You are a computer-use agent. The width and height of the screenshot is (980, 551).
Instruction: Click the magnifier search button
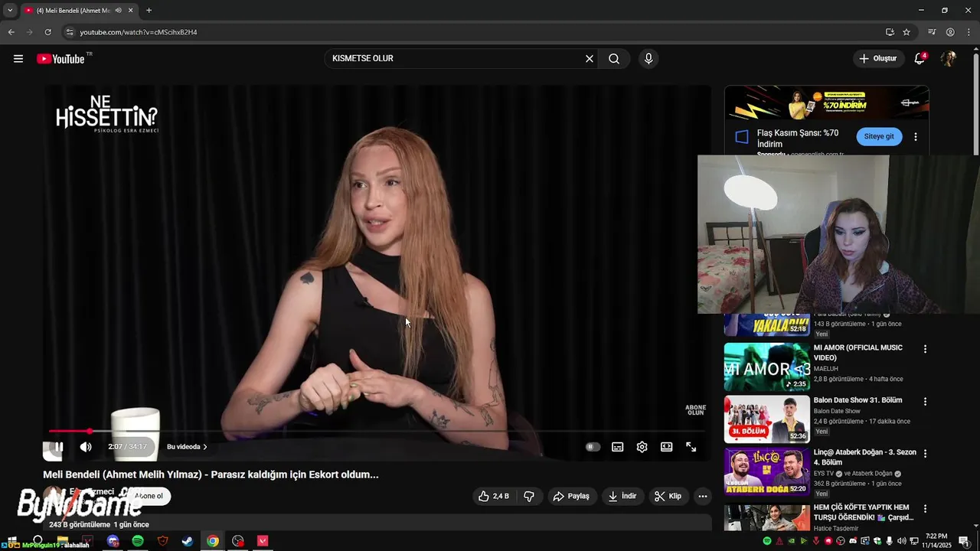[614, 59]
